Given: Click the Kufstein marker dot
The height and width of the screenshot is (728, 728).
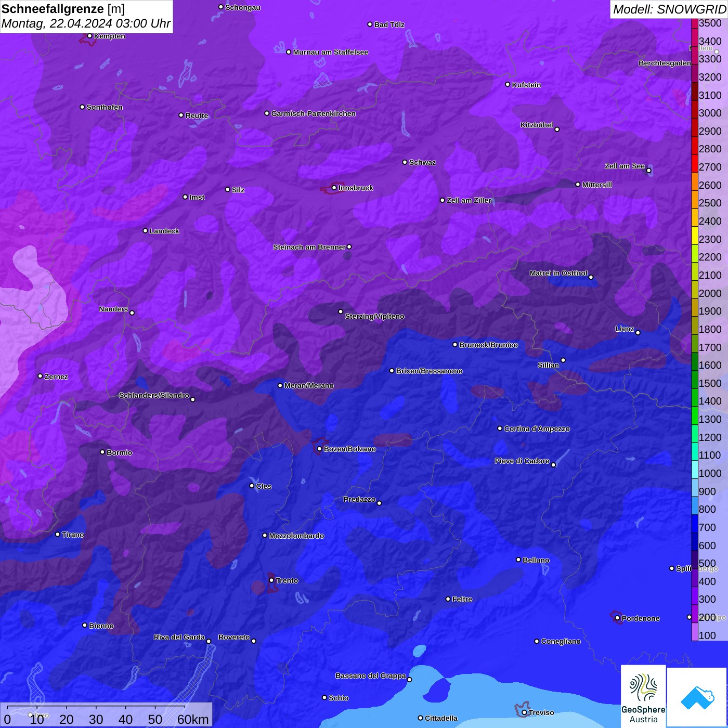Looking at the screenshot, I should (x=508, y=85).
